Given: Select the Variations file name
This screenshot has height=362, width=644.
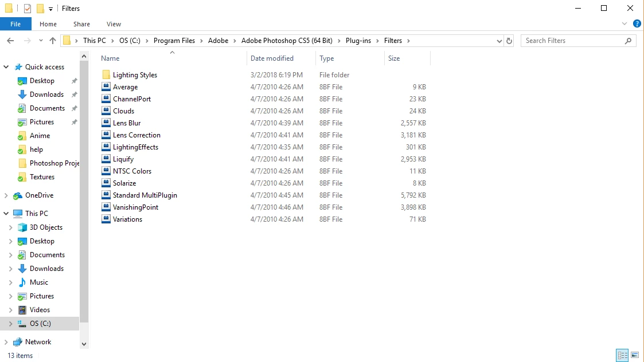Looking at the screenshot, I should click(128, 219).
